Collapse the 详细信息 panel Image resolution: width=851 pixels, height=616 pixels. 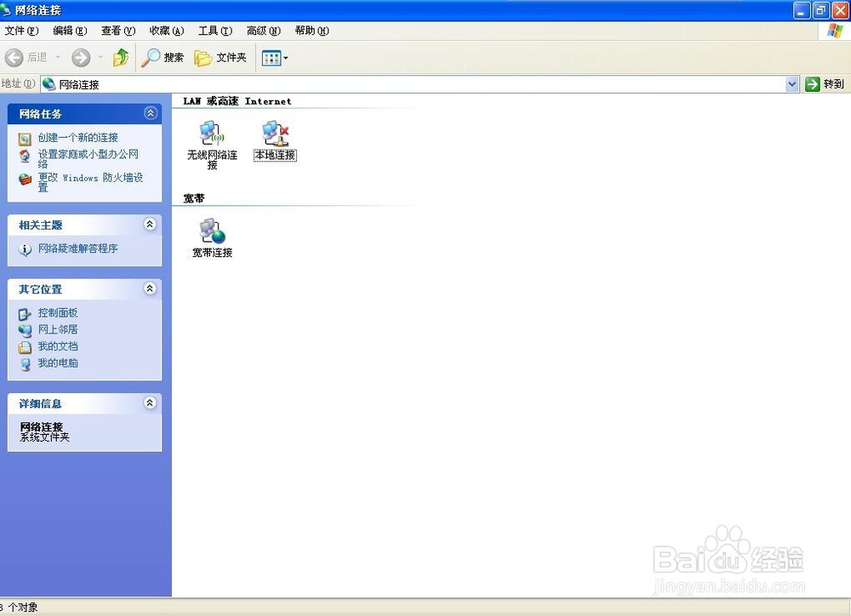coord(151,402)
